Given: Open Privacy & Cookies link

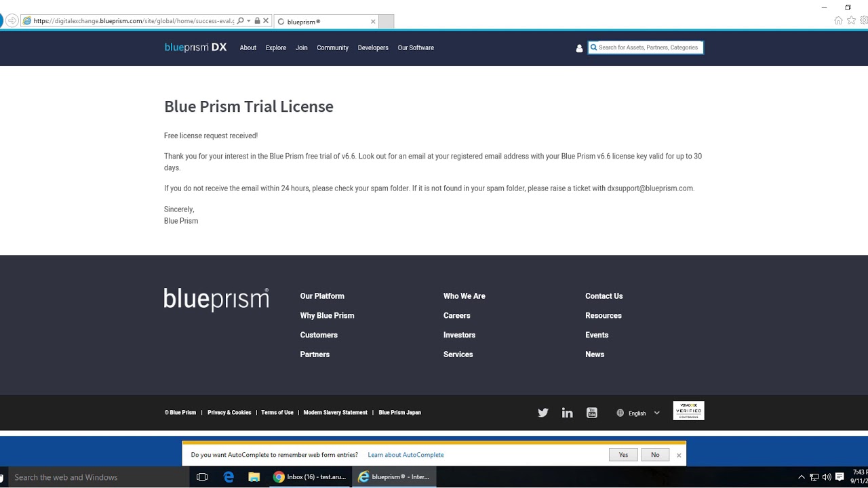Looking at the screenshot, I should [x=229, y=413].
